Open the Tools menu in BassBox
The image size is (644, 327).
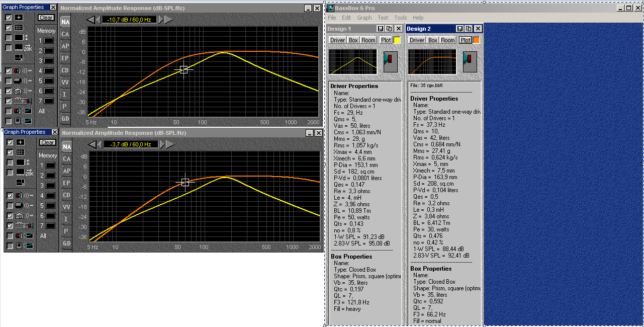(x=401, y=18)
